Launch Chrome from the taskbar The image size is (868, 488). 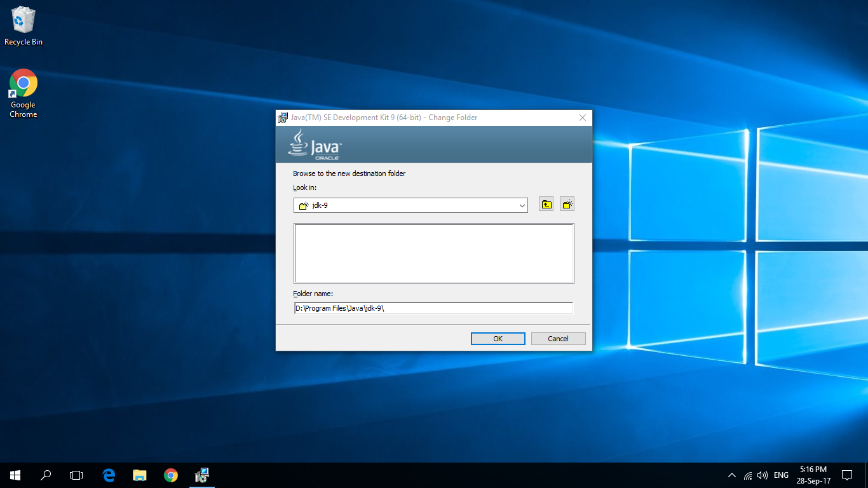point(170,475)
